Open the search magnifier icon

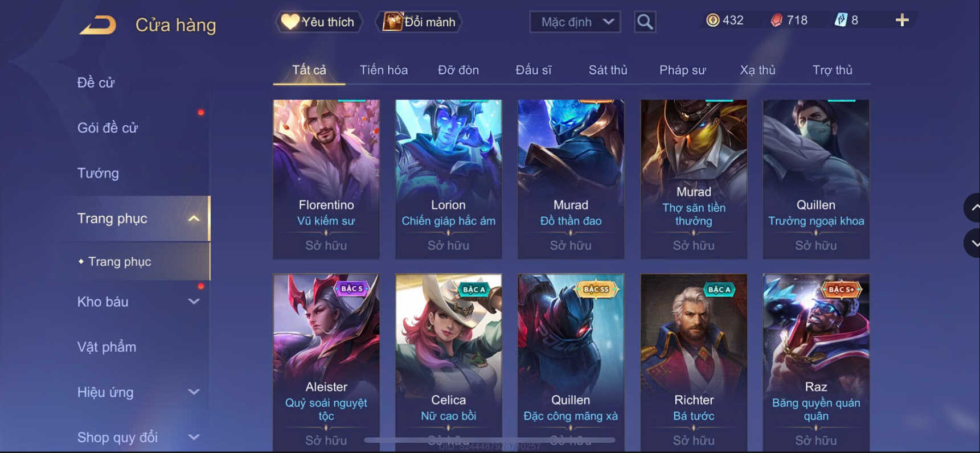[x=645, y=22]
